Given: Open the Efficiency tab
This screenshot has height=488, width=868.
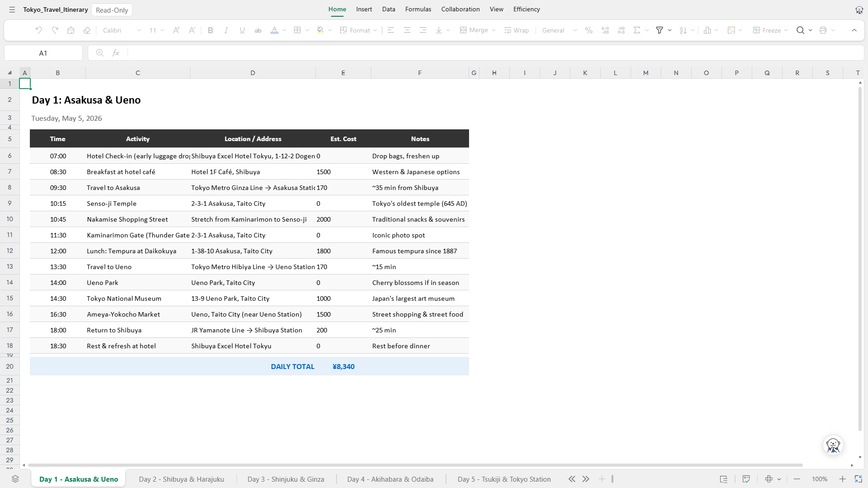Looking at the screenshot, I should (x=526, y=9).
